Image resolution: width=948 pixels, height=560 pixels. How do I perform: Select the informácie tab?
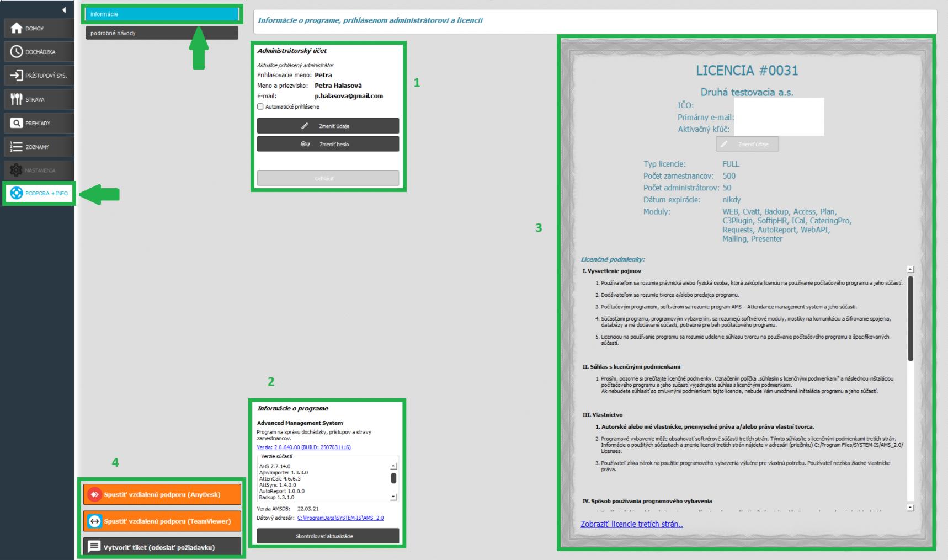[162, 14]
